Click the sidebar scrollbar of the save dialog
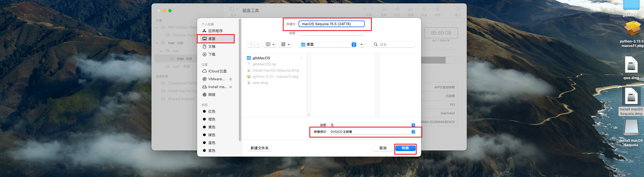Image resolution: width=644 pixels, height=177 pixels. coord(240,80)
